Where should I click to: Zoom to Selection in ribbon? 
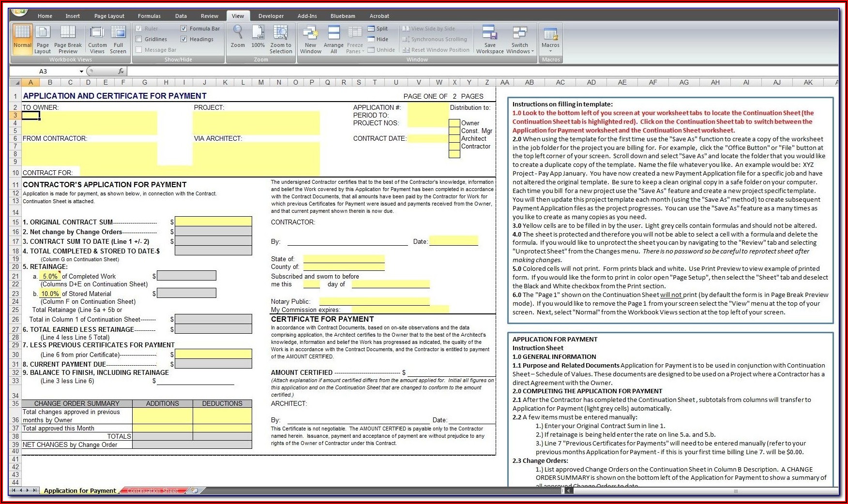click(x=281, y=39)
